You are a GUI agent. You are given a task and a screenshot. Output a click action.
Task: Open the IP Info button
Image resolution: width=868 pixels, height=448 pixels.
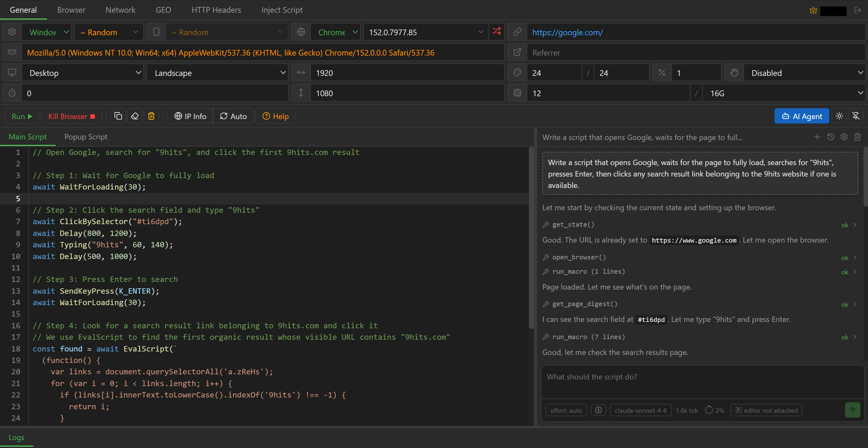pyautogui.click(x=190, y=116)
